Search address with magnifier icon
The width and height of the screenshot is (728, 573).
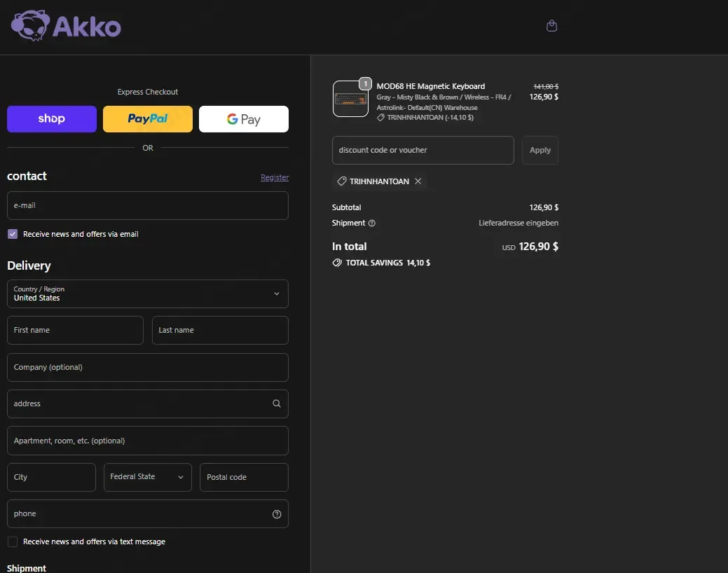(x=276, y=403)
